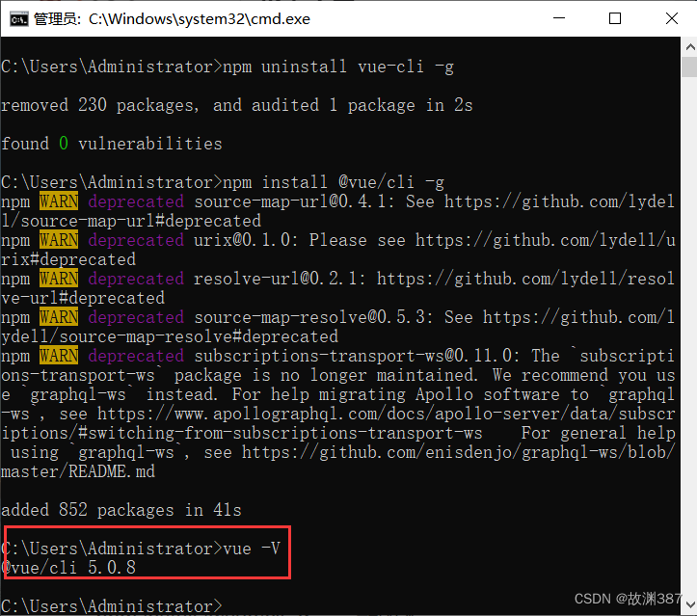Image resolution: width=697 pixels, height=616 pixels.
Task: Open the cmd.exe system menu icon
Action: coord(18,19)
